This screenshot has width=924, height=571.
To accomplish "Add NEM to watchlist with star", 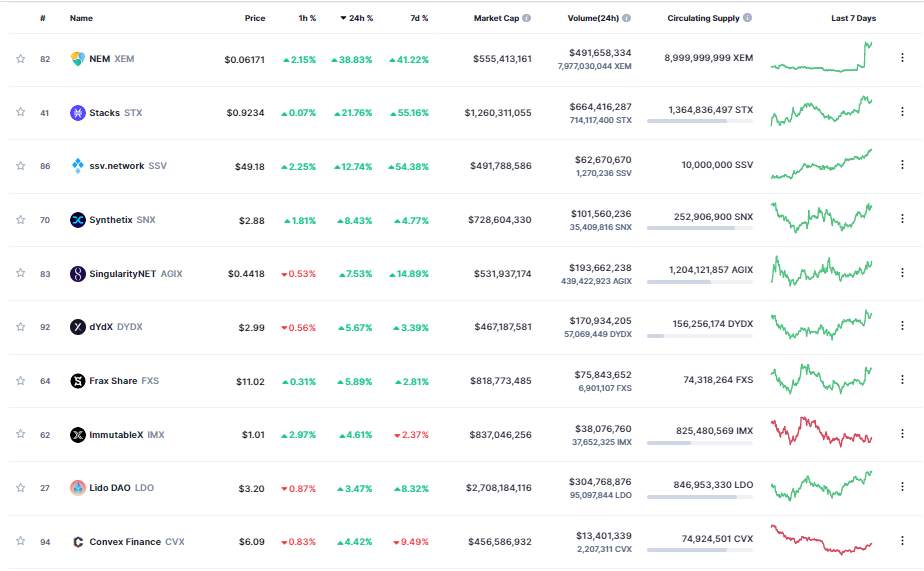I will tap(21, 58).
